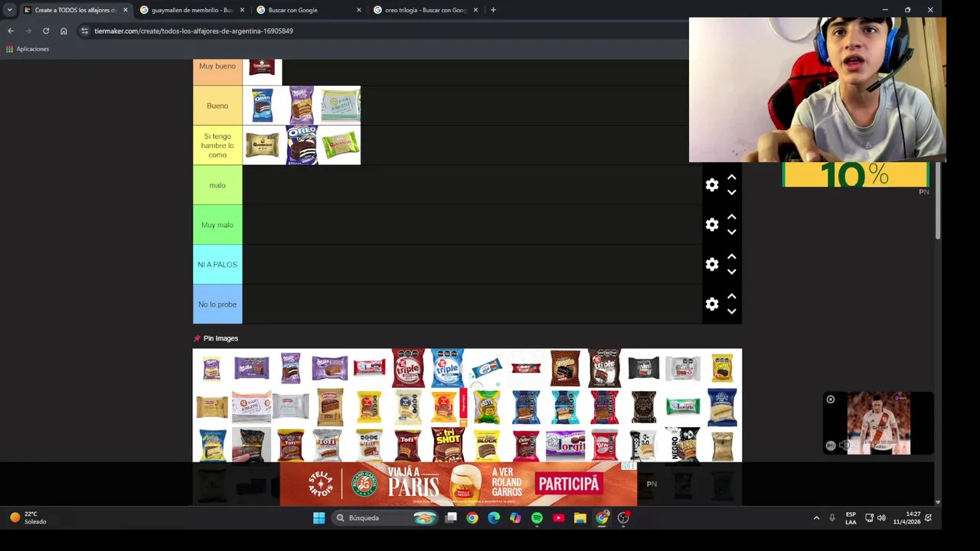
Task: Open the Windows Start menu
Action: (x=318, y=518)
